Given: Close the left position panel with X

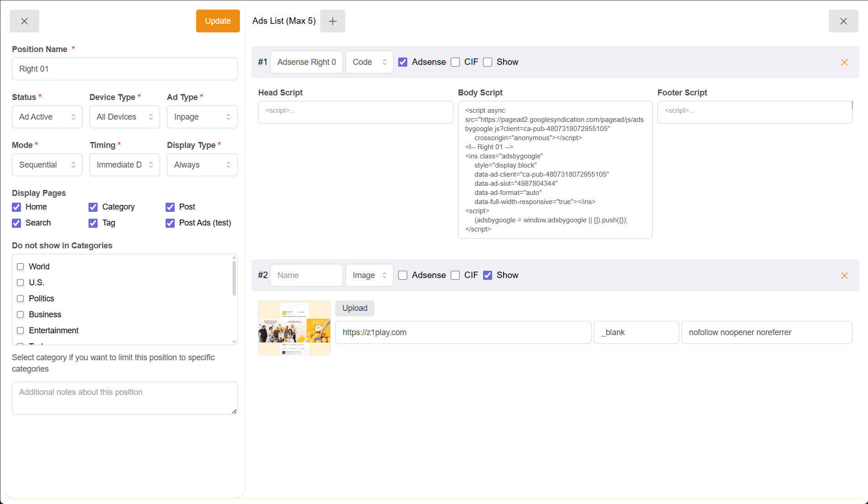Looking at the screenshot, I should [24, 21].
